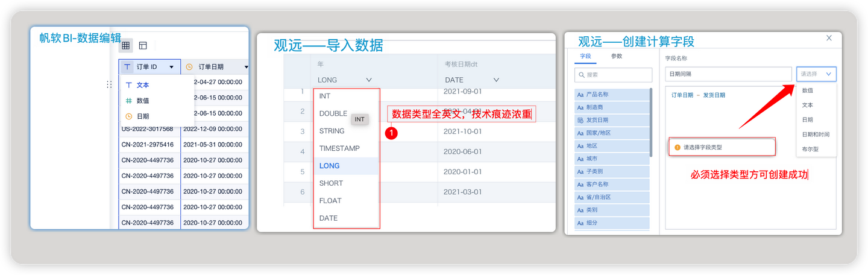The height and width of the screenshot is (275, 868).
Task: Choose 日期 in the field type dropdown list
Action: coord(816,119)
